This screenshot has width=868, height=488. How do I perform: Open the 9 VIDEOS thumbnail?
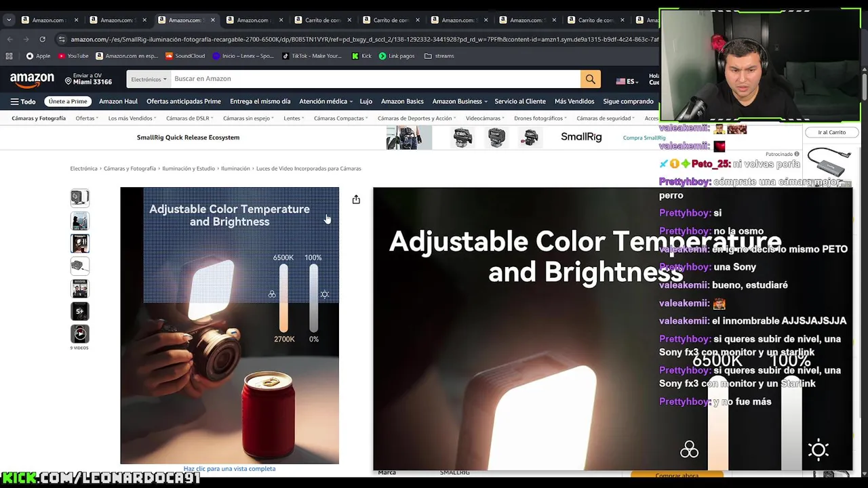click(x=80, y=335)
